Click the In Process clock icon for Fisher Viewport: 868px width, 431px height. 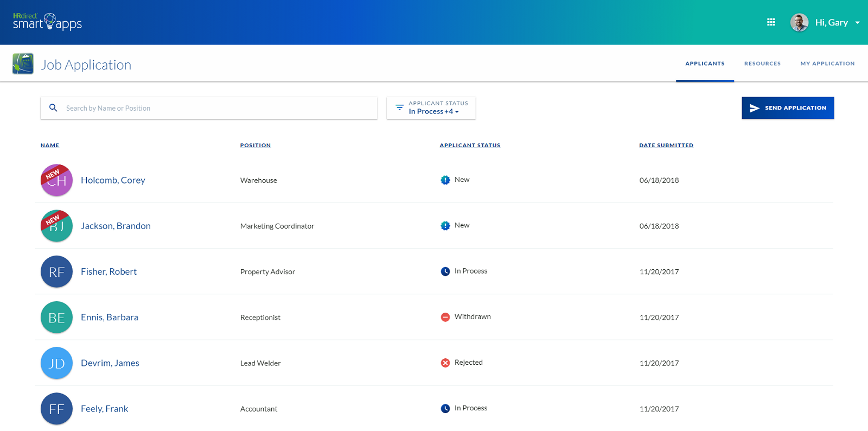pos(445,271)
